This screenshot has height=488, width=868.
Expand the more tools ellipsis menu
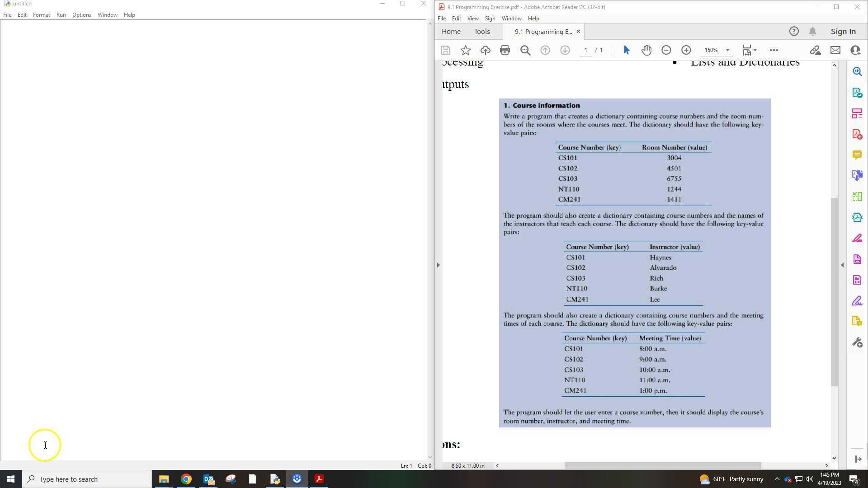click(x=774, y=50)
